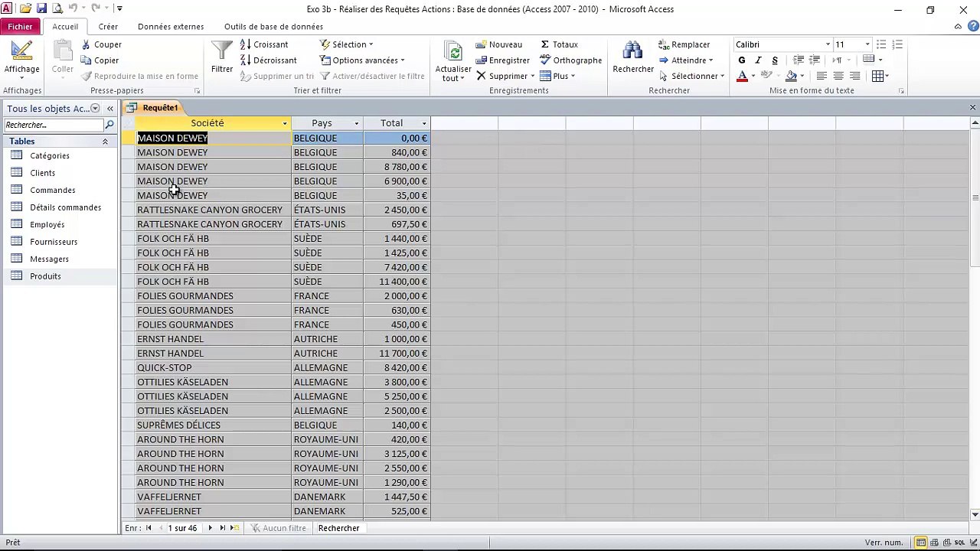Image resolution: width=980 pixels, height=551 pixels.
Task: Click the Remplacer icon
Action: tap(664, 44)
